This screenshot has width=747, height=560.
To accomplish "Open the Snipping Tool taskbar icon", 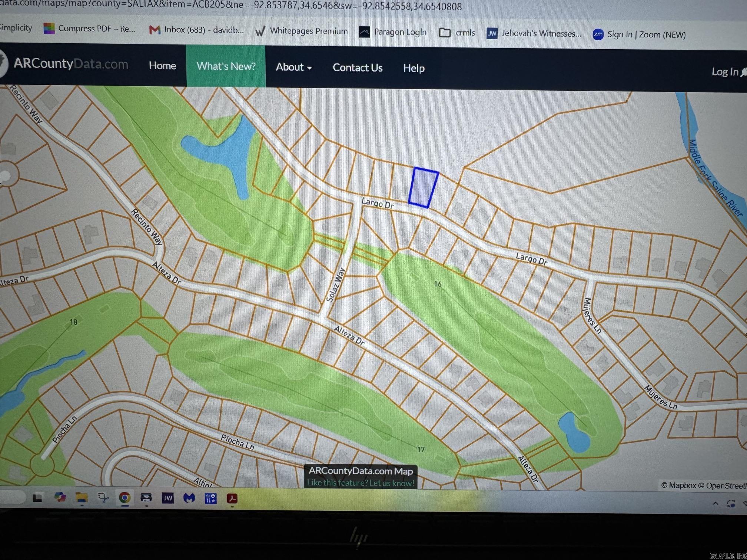I will click(103, 498).
